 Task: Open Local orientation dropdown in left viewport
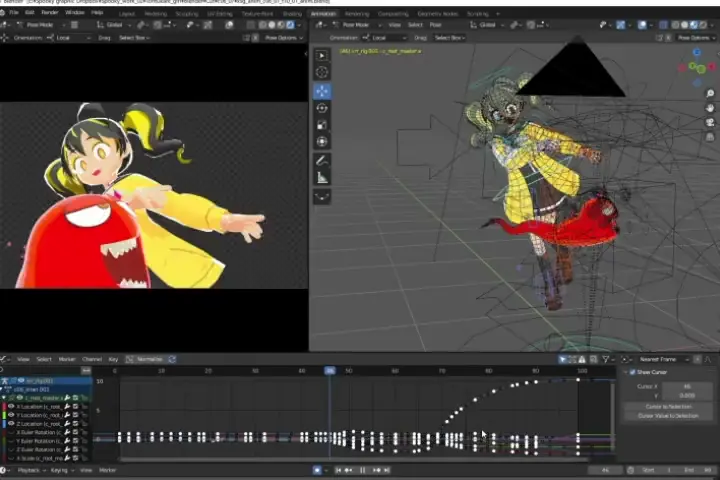pyautogui.click(x=68, y=38)
